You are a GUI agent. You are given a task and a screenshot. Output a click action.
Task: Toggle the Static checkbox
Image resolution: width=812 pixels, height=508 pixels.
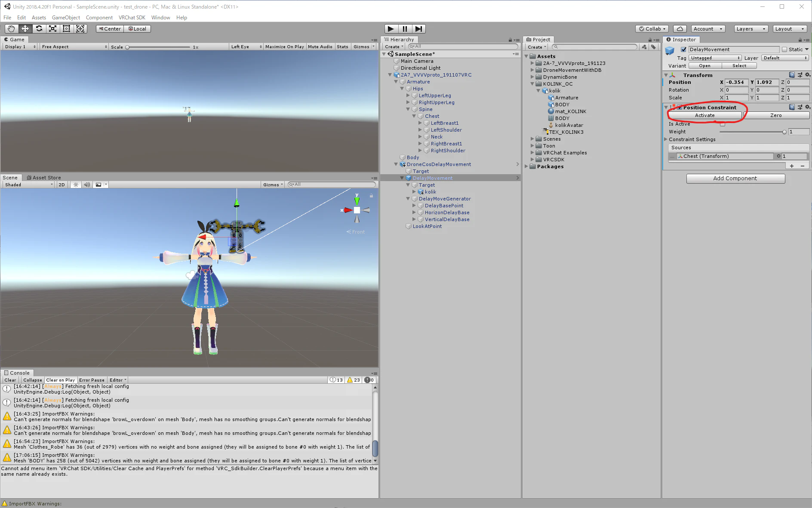click(x=784, y=49)
